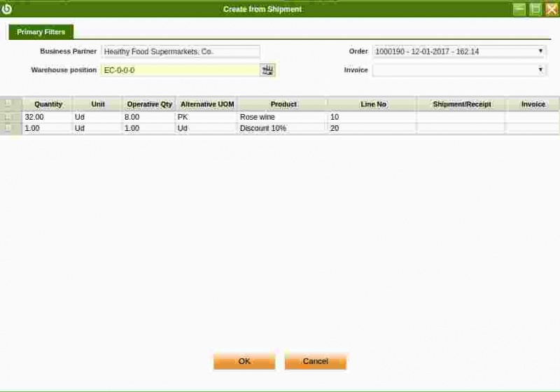Image resolution: width=560 pixels, height=392 pixels.
Task: Click the Warehouse position input field
Action: (x=180, y=70)
